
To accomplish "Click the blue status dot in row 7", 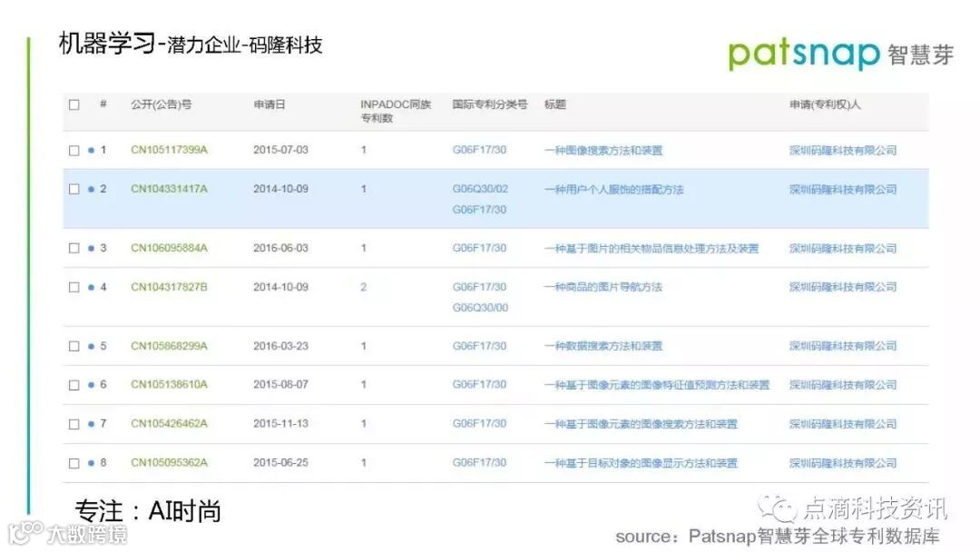I will point(92,424).
